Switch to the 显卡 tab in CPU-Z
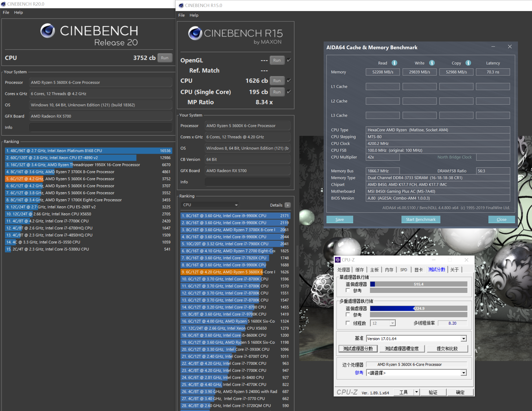This screenshot has width=532, height=411. 419,270
